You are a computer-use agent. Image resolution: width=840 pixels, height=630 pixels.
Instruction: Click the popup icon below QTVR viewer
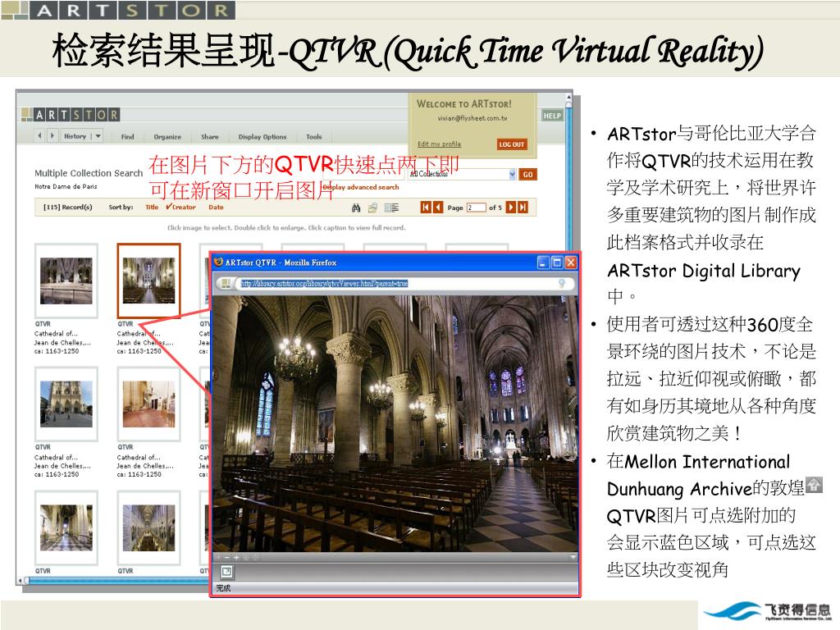tap(226, 572)
